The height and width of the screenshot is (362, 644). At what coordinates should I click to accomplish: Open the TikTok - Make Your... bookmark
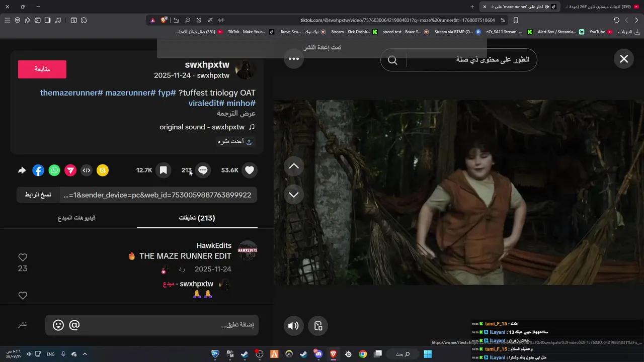pyautogui.click(x=251, y=32)
